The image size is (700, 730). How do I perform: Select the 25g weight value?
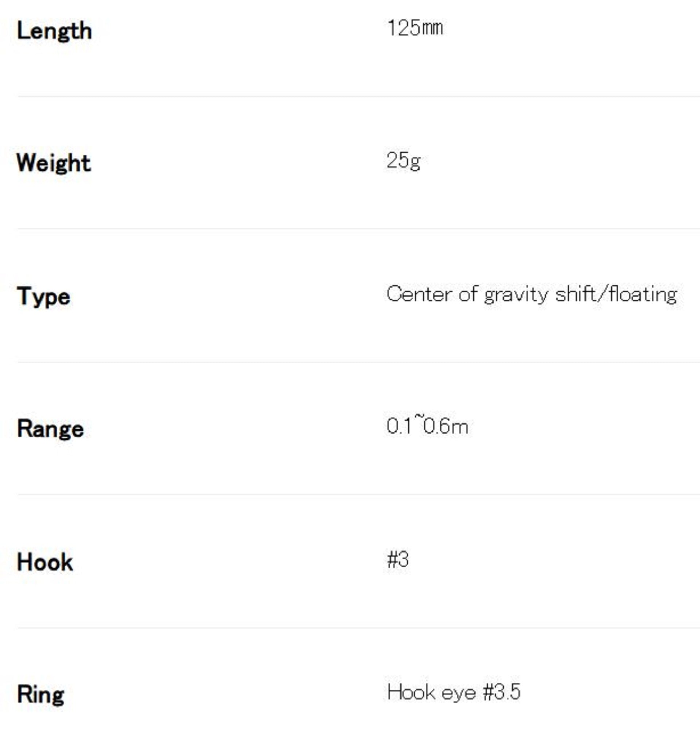404,161
